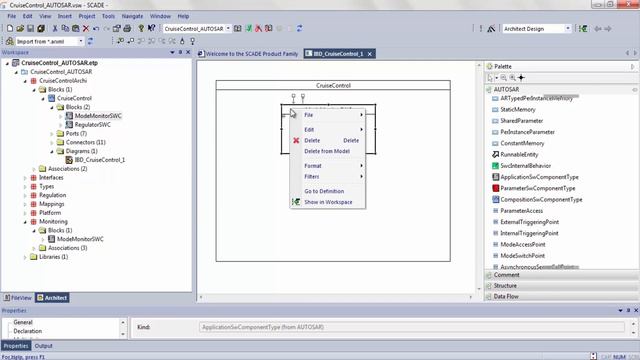The height and width of the screenshot is (360, 640).
Task: Expand the Connectors (11) folder
Action: 52,142
